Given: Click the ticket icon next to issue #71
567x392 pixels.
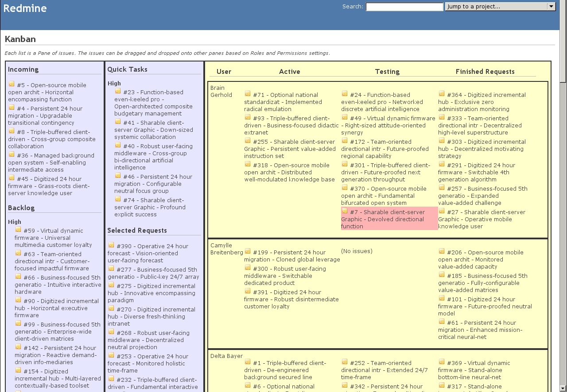Looking at the screenshot, I should pyautogui.click(x=248, y=94).
